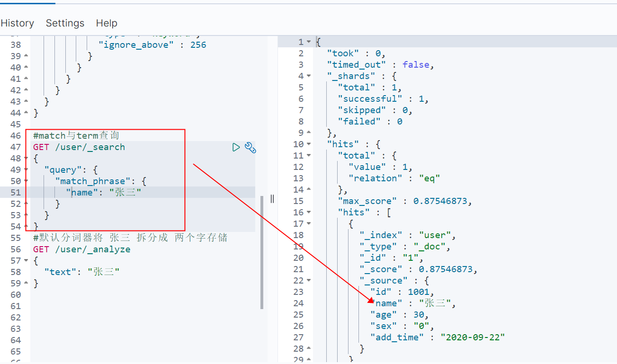Click "relation" : "eq" in the response
The width and height of the screenshot is (617, 364).
tap(394, 178)
